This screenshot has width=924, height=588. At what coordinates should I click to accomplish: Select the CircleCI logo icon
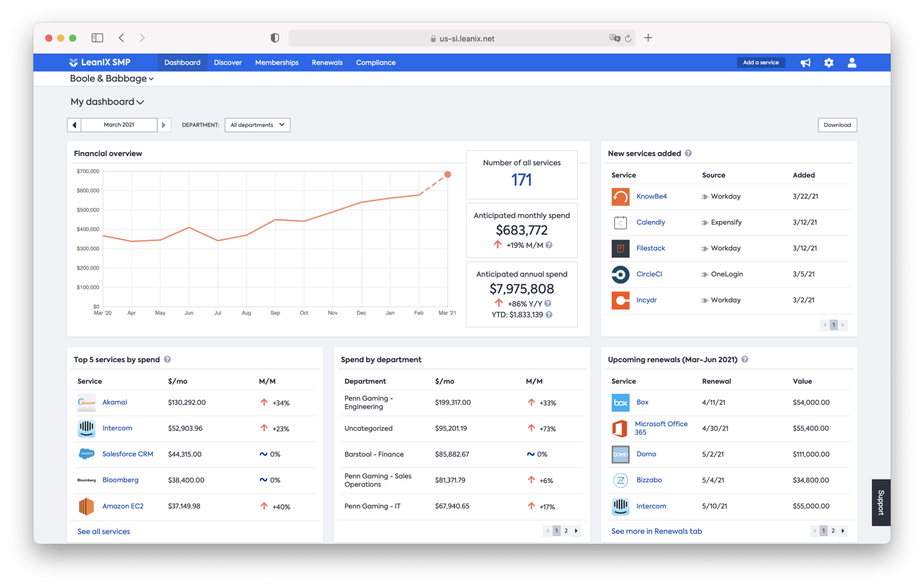click(x=620, y=274)
